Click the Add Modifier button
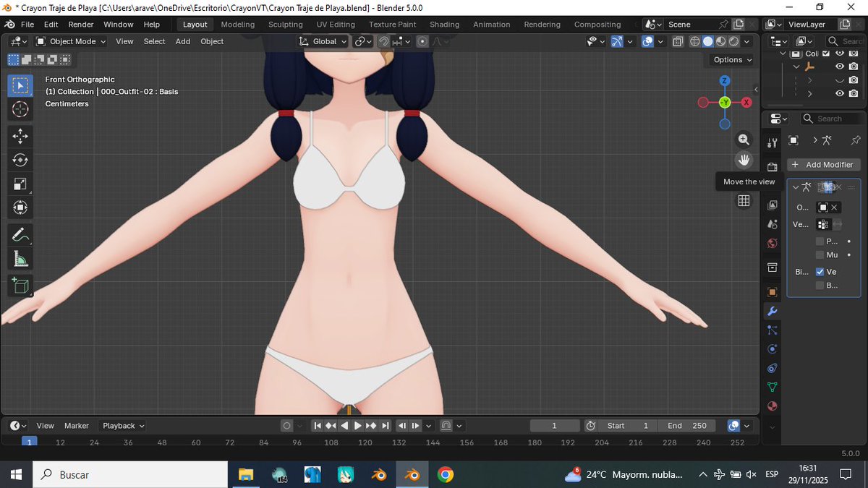 [x=823, y=165]
